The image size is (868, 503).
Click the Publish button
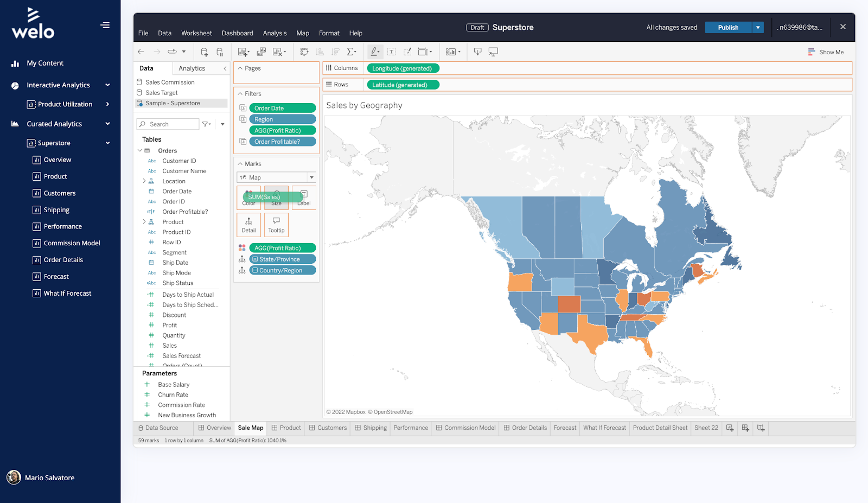point(728,28)
